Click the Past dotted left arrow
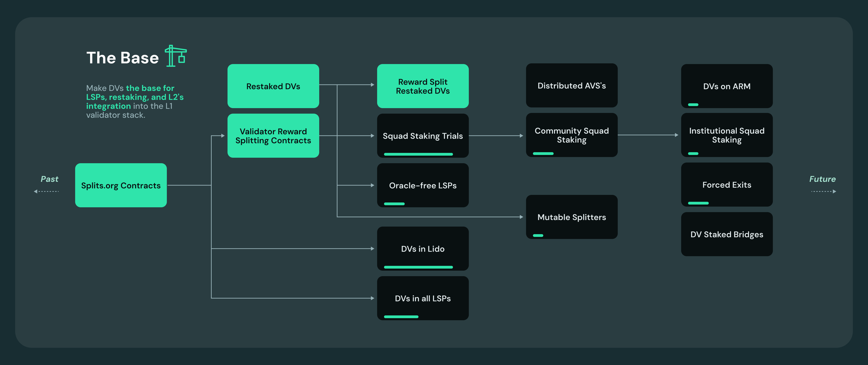 (46, 191)
